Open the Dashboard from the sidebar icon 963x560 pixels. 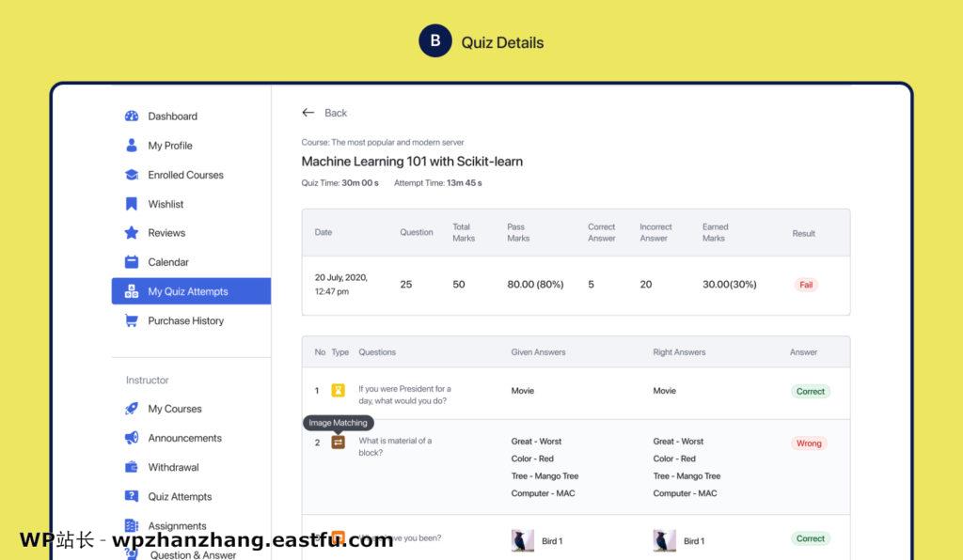[x=131, y=116]
